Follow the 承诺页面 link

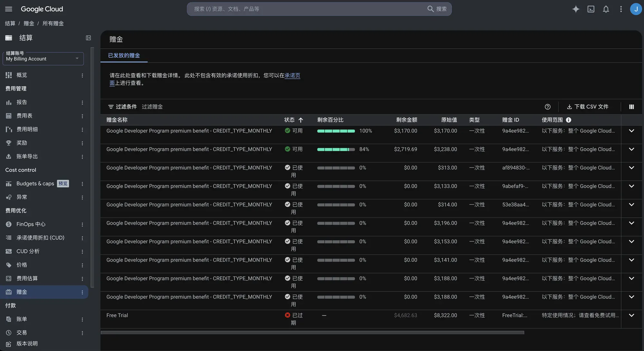tap(292, 75)
